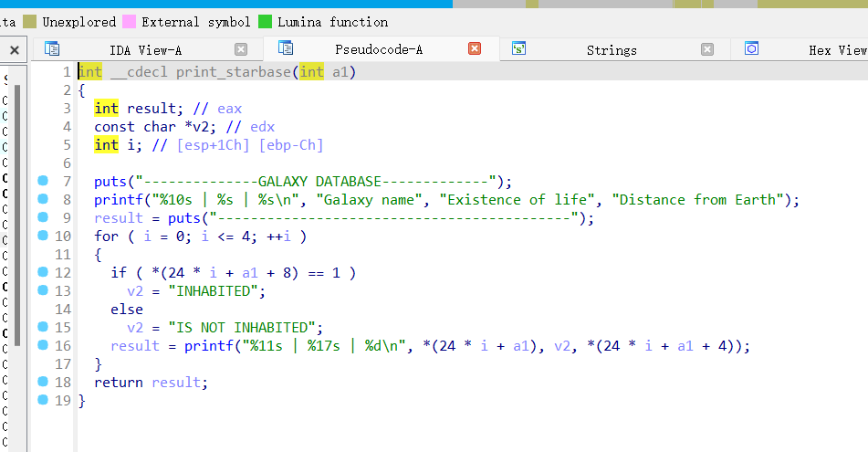The height and width of the screenshot is (452, 868).
Task: Toggle breakpoint dot on line 12
Action: point(43,272)
